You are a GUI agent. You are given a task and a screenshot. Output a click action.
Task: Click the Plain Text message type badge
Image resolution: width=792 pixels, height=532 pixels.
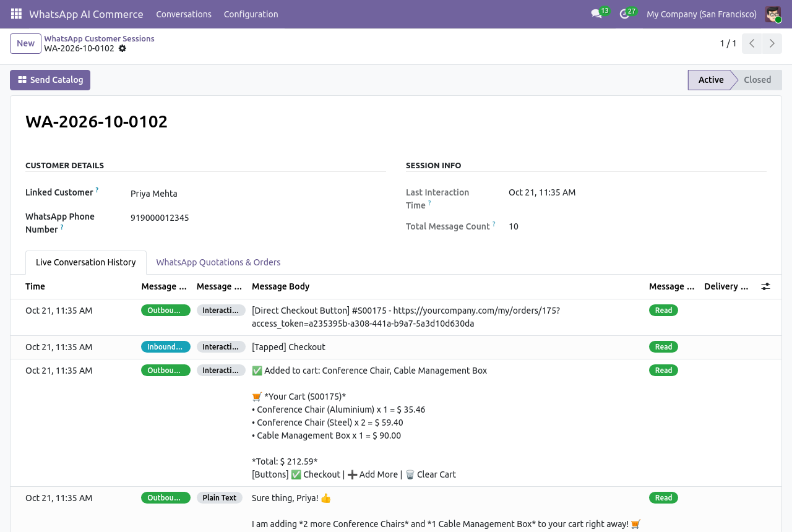coord(220,498)
